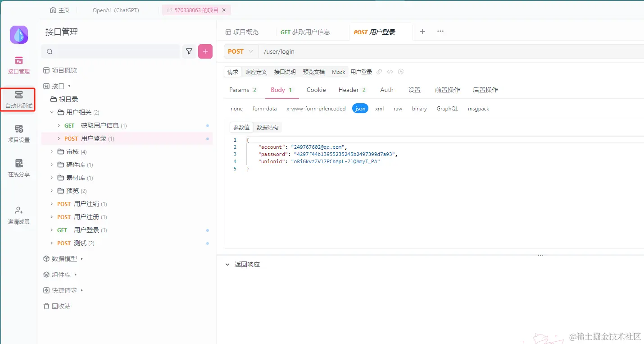
Task: Expand the 素材库 folder
Action: pyautogui.click(x=52, y=178)
